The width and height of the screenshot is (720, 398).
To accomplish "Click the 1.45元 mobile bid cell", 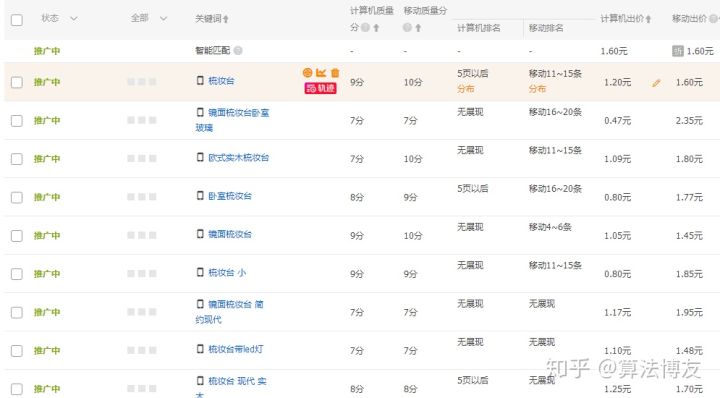I will coord(689,236).
